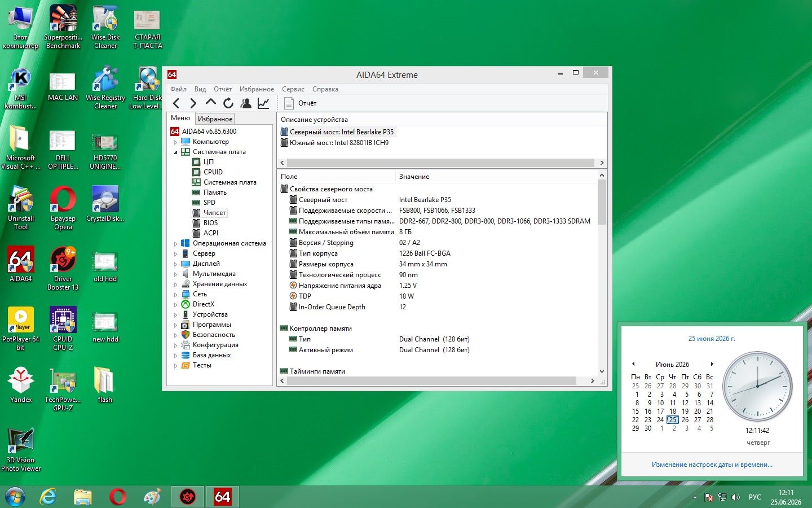Open Internet Explorer from taskbar
The height and width of the screenshot is (508, 812).
coord(48,497)
